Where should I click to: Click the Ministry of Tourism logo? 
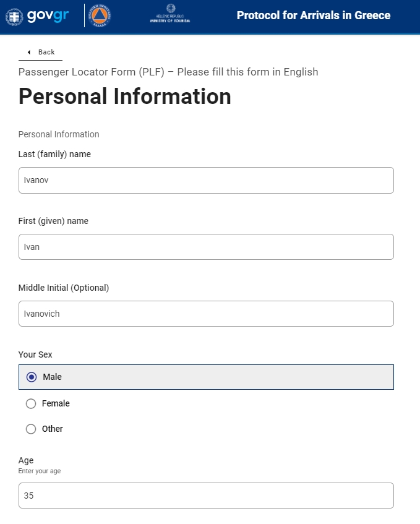pyautogui.click(x=169, y=15)
